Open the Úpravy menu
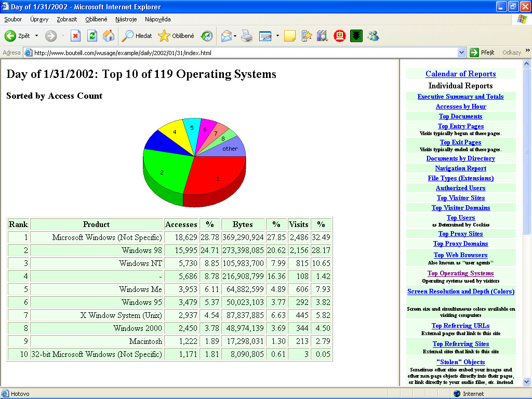The height and width of the screenshot is (399, 532). pos(39,19)
